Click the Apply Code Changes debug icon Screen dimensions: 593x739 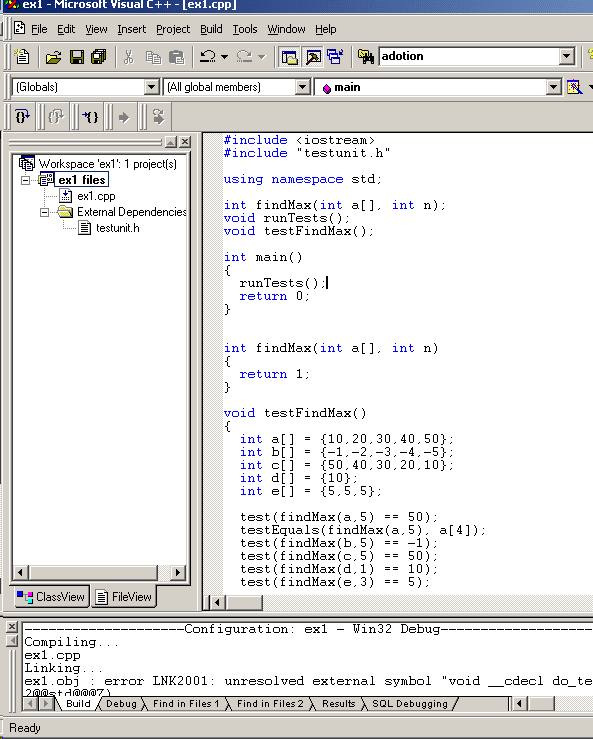158,116
